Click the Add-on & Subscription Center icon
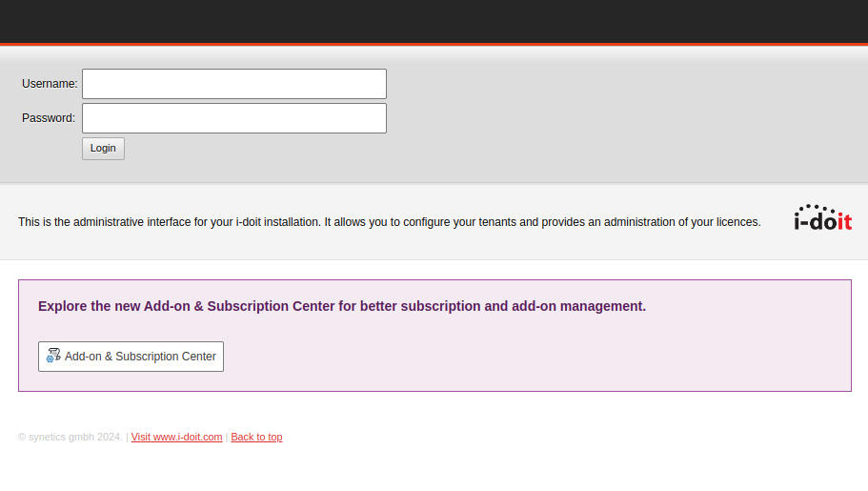Viewport: 868px width, 491px height. 53,356
